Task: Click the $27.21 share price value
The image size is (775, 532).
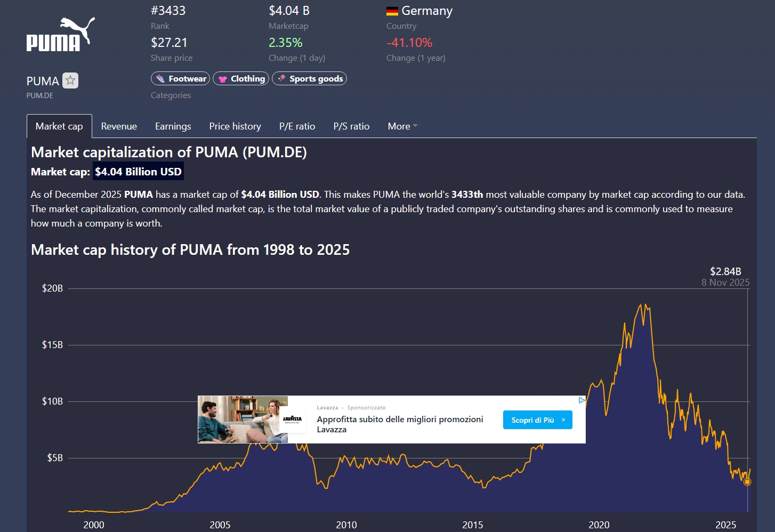Action: click(169, 43)
